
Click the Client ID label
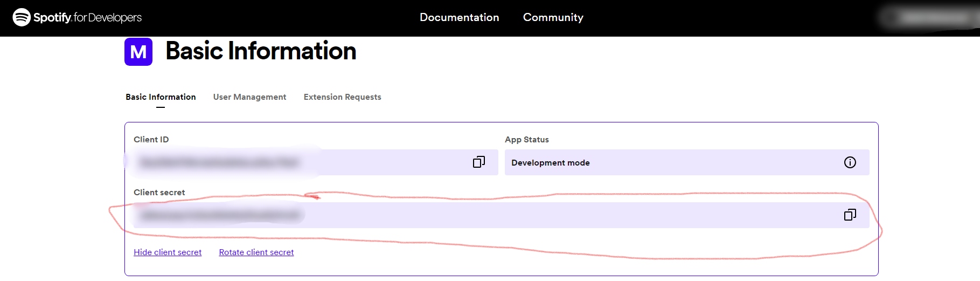pyautogui.click(x=151, y=139)
